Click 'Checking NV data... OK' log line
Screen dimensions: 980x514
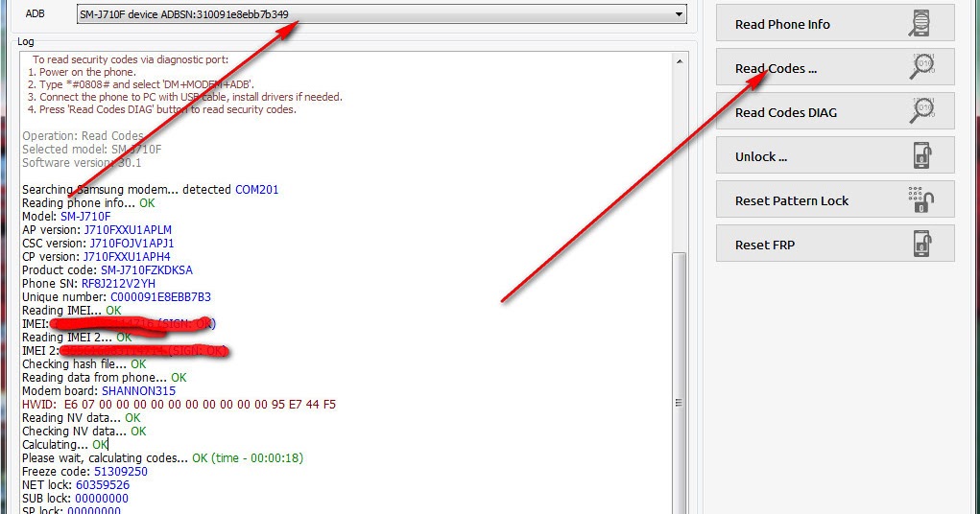84,431
